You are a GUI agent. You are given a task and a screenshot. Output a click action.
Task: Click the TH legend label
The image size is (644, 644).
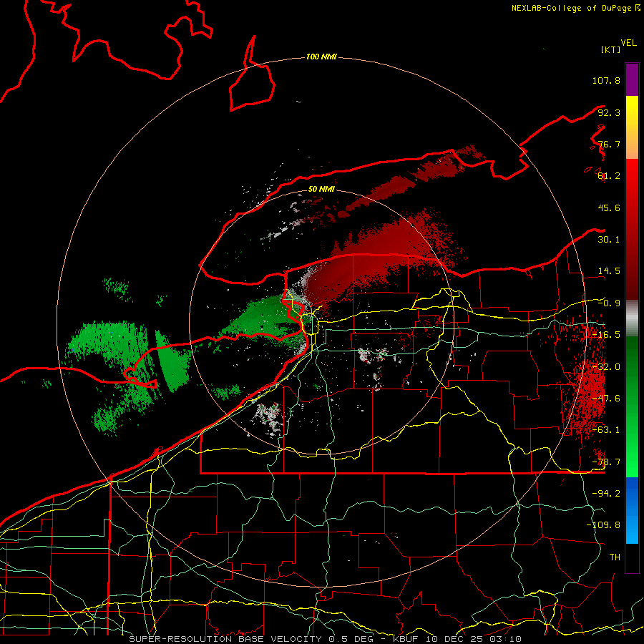(x=615, y=557)
